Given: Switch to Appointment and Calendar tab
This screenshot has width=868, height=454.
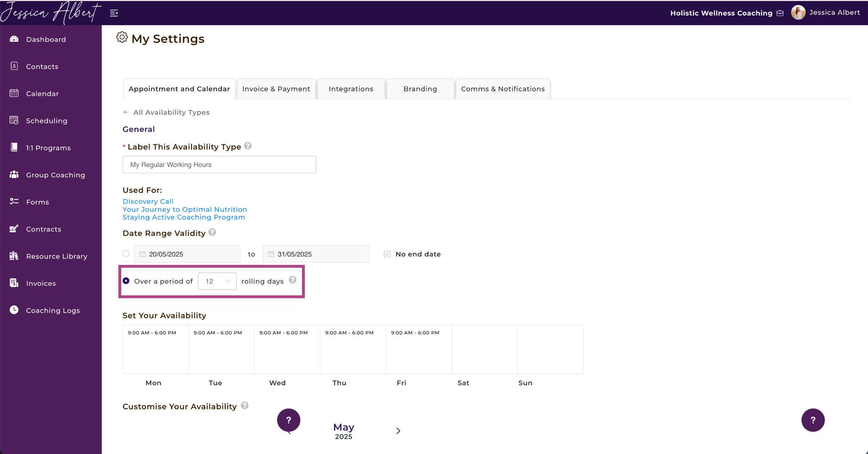Looking at the screenshot, I should pyautogui.click(x=179, y=89).
